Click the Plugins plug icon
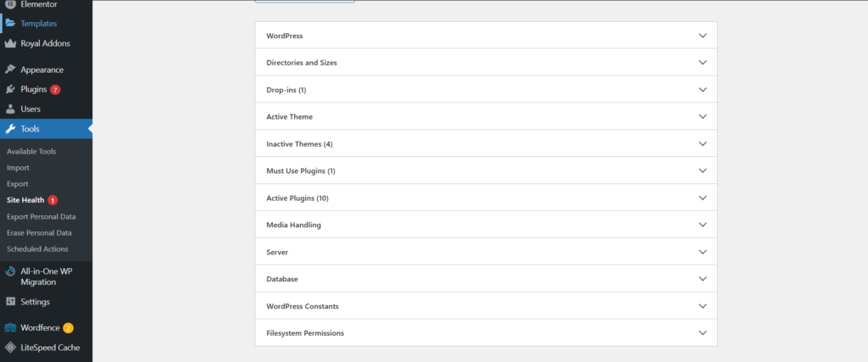This screenshot has width=868, height=362. 10,89
